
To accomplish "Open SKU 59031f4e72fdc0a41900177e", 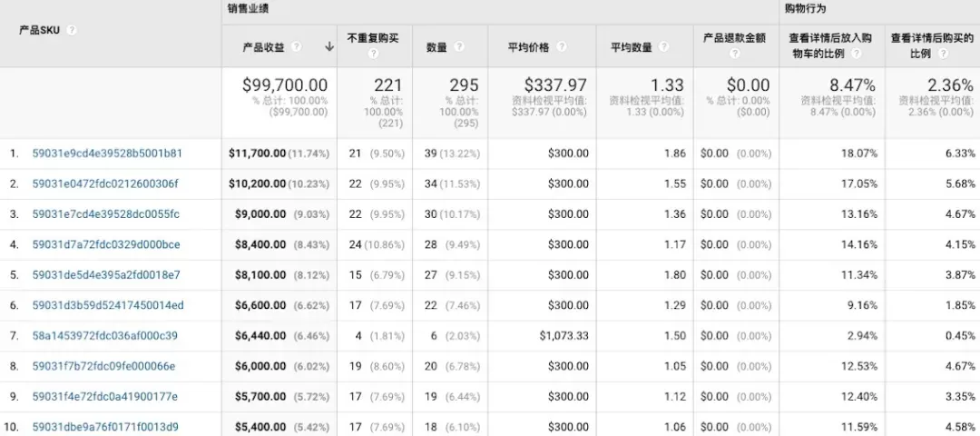I will coord(105,397).
